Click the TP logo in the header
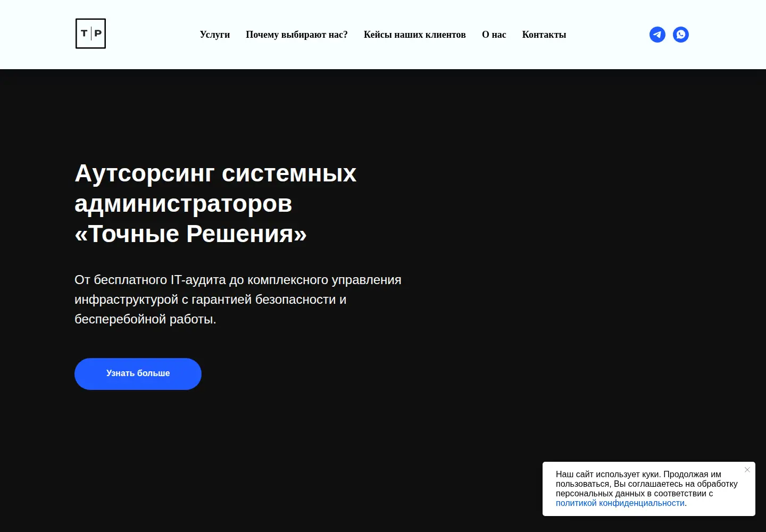The width and height of the screenshot is (766, 532). point(90,34)
